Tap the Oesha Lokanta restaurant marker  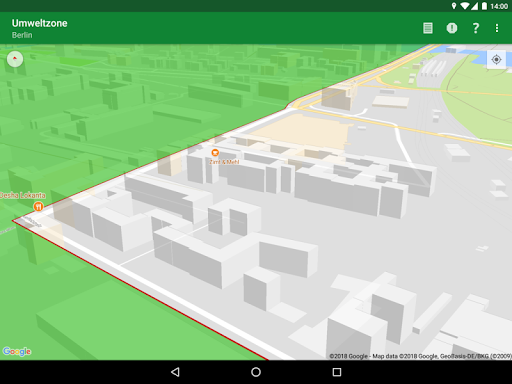(x=38, y=207)
